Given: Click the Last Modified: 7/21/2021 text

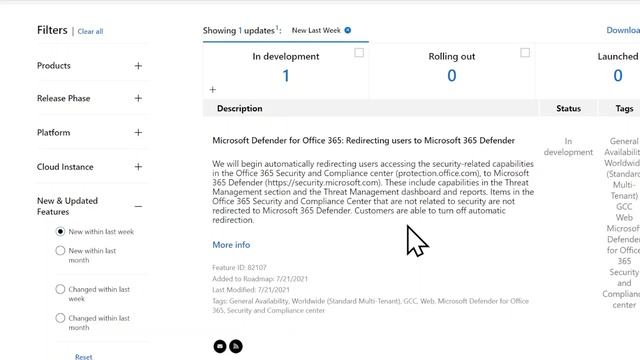Looking at the screenshot, I should (x=251, y=290).
